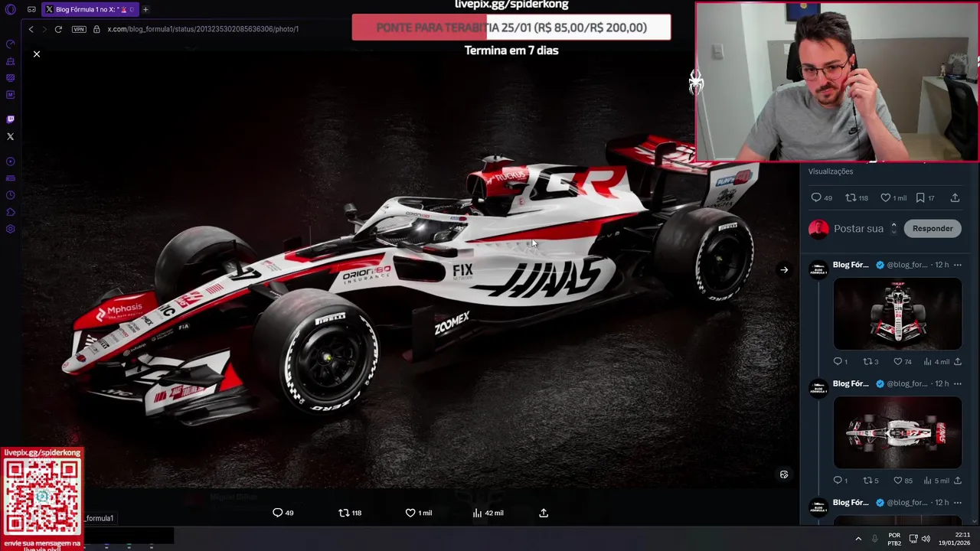Viewport: 980px width, 551px height.
Task: Open the front-view Haas car thumbnail
Action: point(897,314)
